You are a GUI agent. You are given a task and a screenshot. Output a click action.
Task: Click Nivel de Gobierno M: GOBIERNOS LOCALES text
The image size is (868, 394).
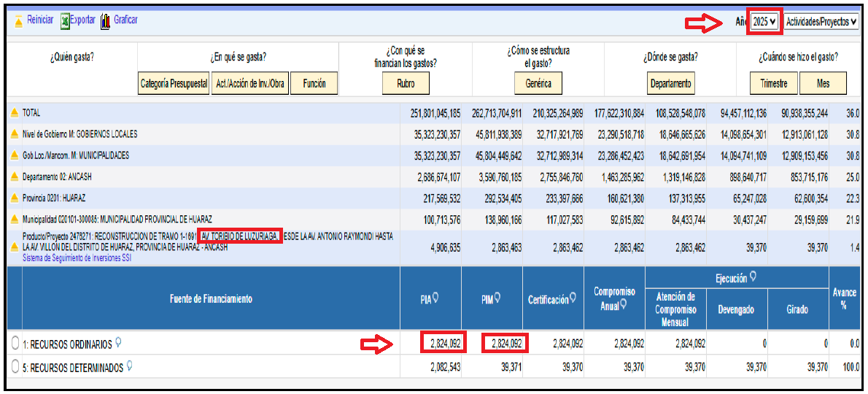(80, 134)
